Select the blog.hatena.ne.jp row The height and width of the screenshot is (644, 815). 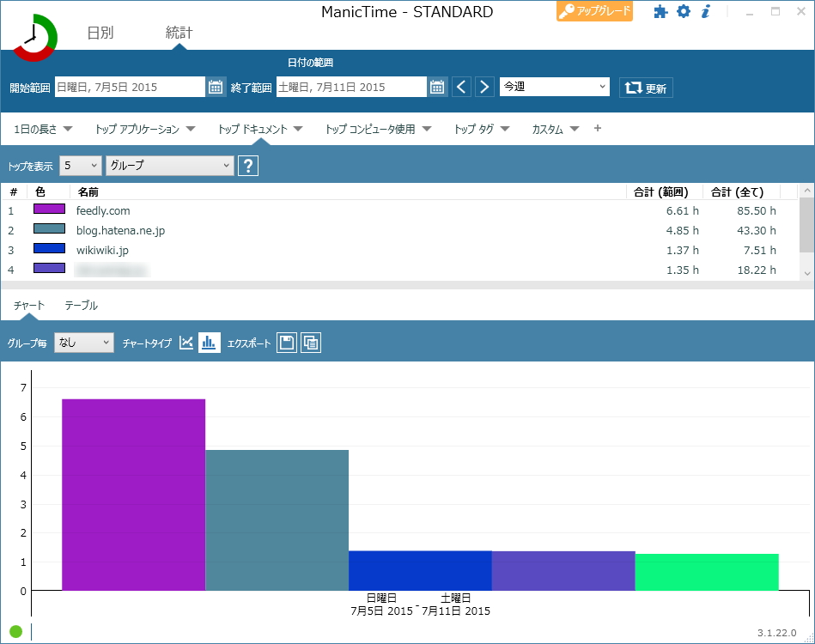pos(400,230)
